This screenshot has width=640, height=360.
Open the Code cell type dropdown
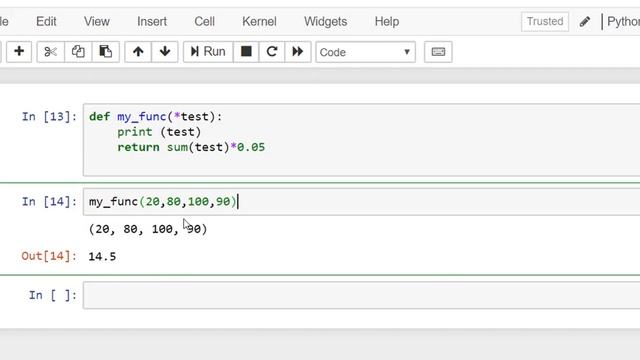[x=365, y=52]
